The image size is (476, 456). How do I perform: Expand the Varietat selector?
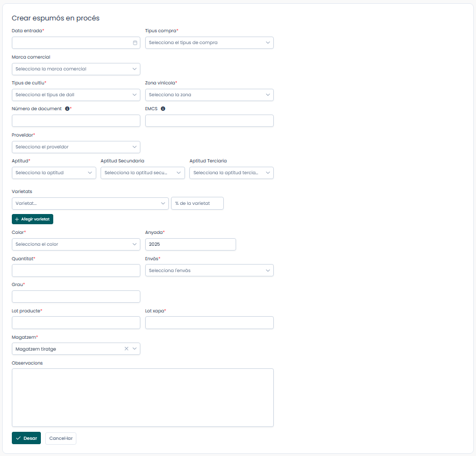point(90,203)
